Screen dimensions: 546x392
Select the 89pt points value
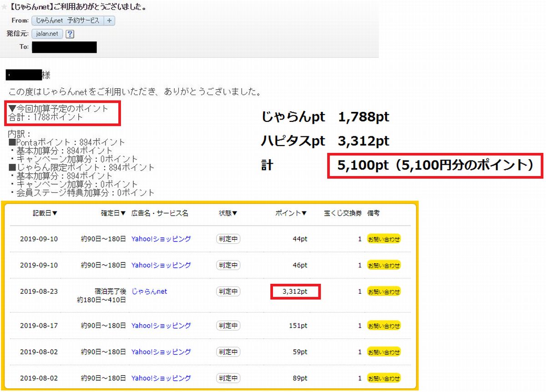300,378
